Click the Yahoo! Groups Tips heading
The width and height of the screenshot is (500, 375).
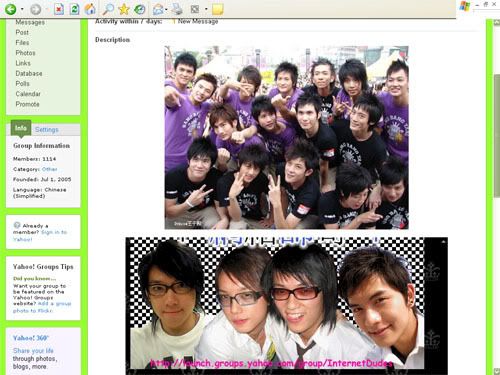coord(43,267)
